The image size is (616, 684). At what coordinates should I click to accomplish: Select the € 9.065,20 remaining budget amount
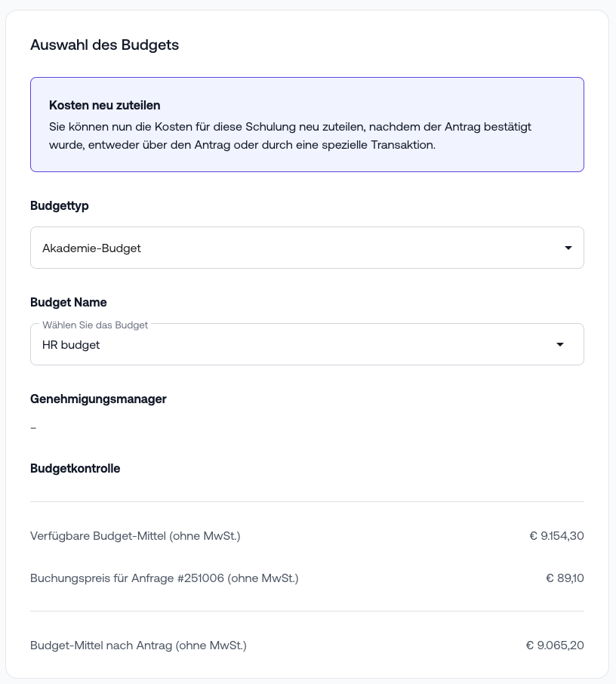click(x=555, y=645)
